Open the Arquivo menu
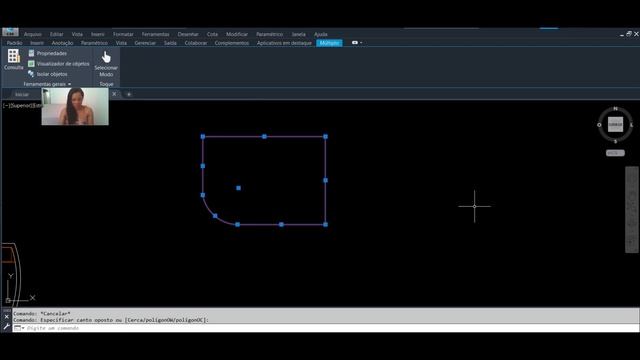Viewport: 640px width, 360px height. 33,34
